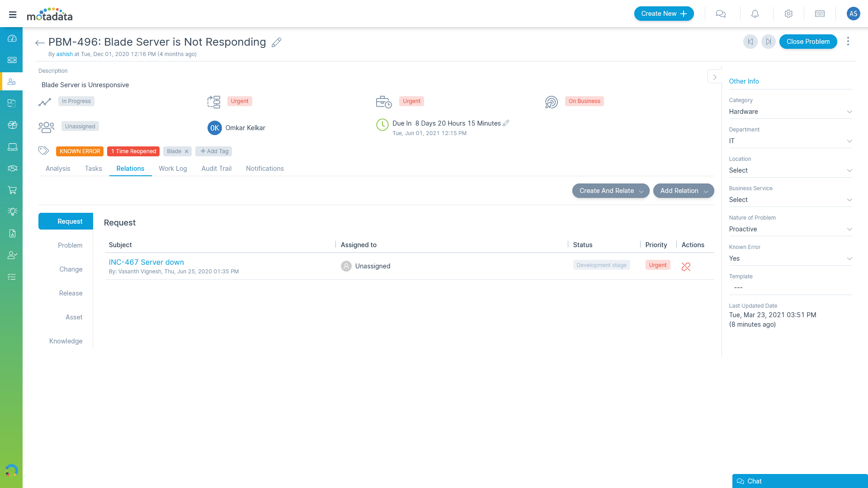The image size is (868, 488).
Task: Open notifications via the bell icon
Action: coord(755,14)
